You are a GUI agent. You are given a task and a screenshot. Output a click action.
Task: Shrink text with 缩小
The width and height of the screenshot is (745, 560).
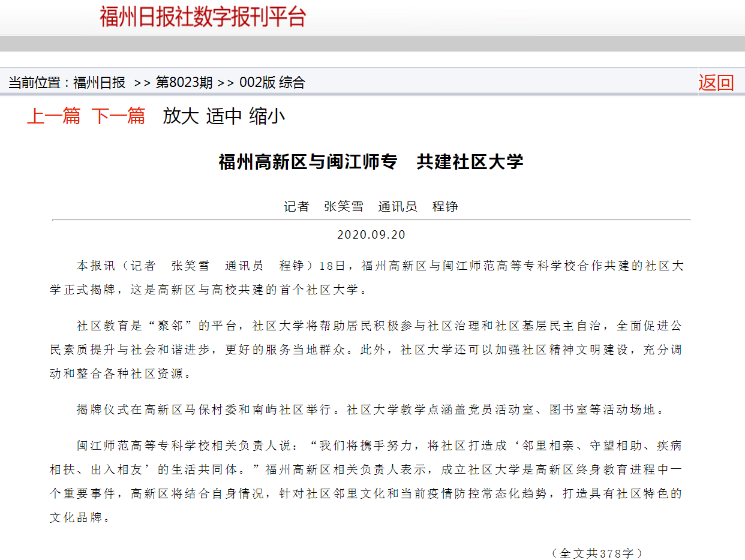(267, 116)
